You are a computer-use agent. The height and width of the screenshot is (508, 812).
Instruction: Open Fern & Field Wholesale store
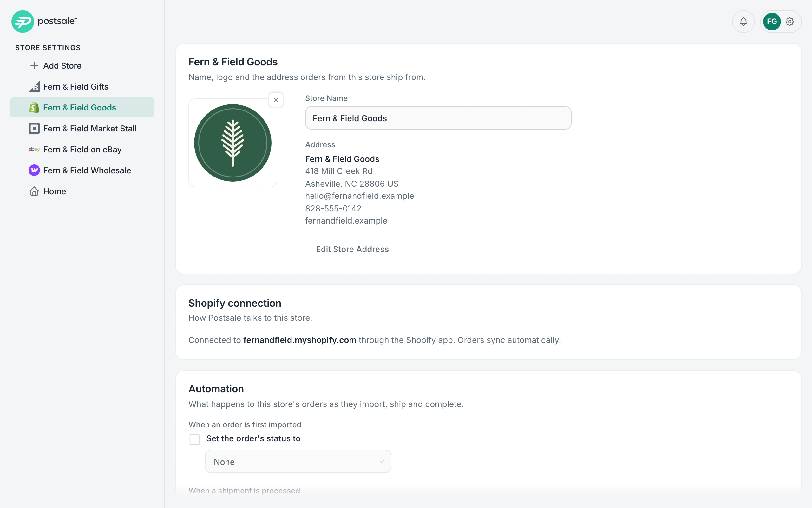(x=82, y=170)
